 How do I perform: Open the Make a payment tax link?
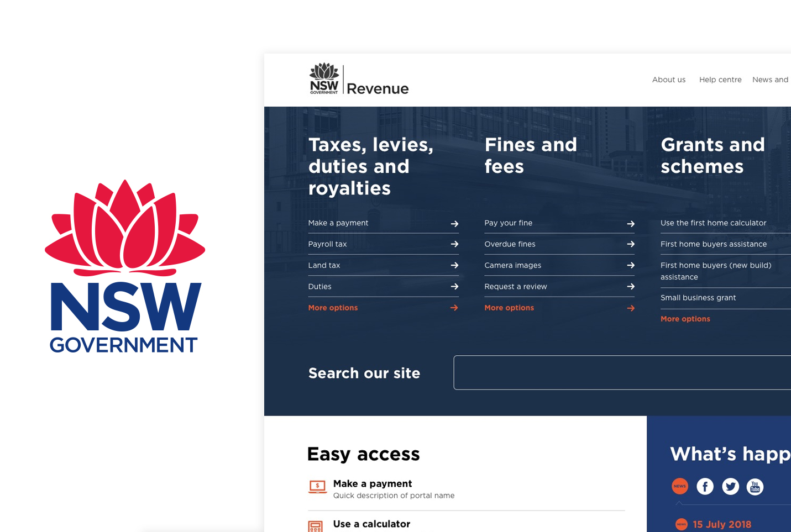[x=338, y=223]
